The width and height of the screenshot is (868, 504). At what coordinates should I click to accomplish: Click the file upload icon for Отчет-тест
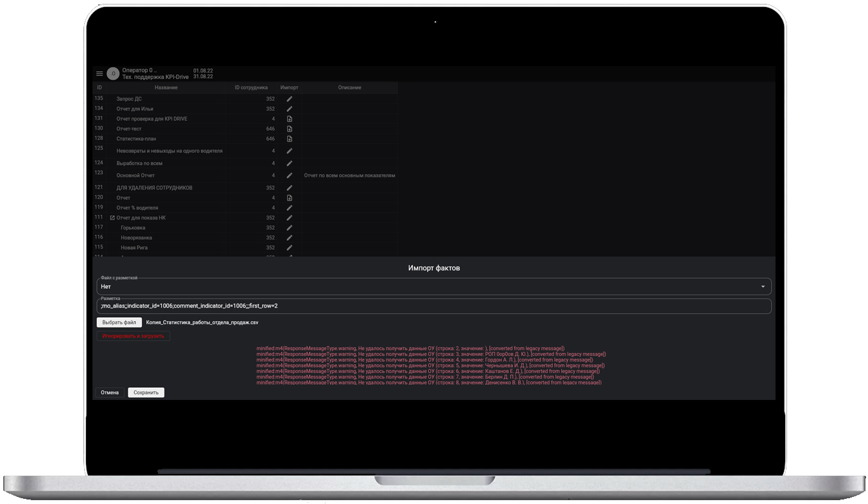[290, 129]
